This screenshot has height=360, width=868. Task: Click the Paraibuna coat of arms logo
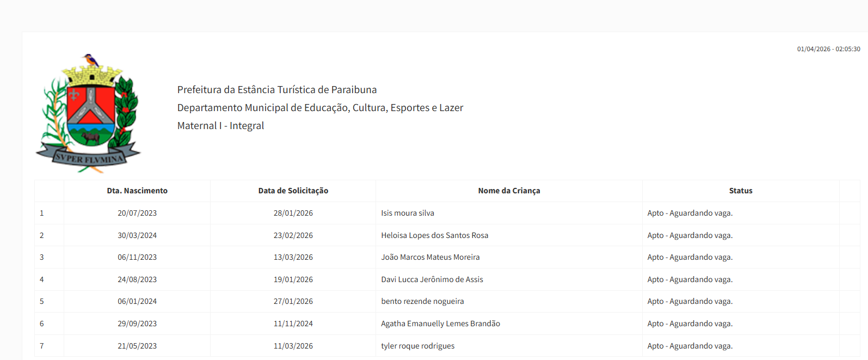pyautogui.click(x=88, y=114)
